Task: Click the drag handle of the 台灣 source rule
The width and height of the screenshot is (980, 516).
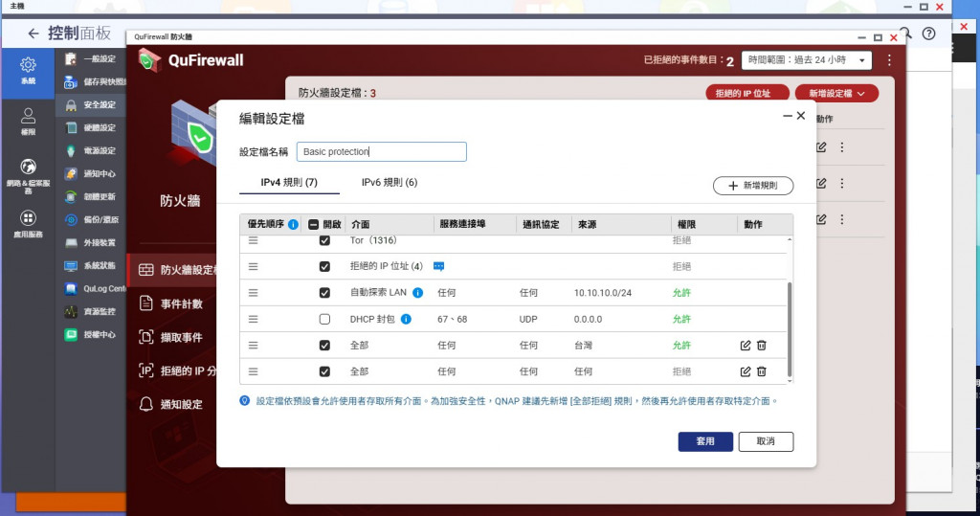Action: 253,346
